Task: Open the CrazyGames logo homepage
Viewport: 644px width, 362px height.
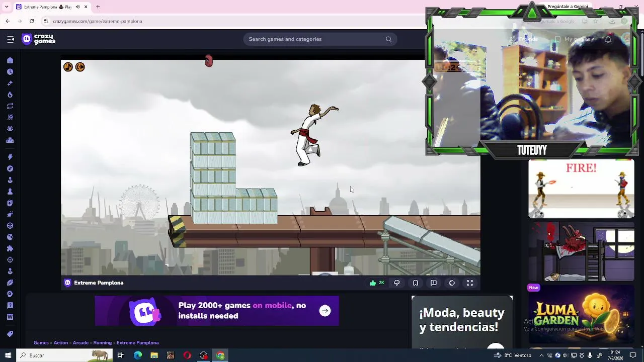Action: [39, 39]
